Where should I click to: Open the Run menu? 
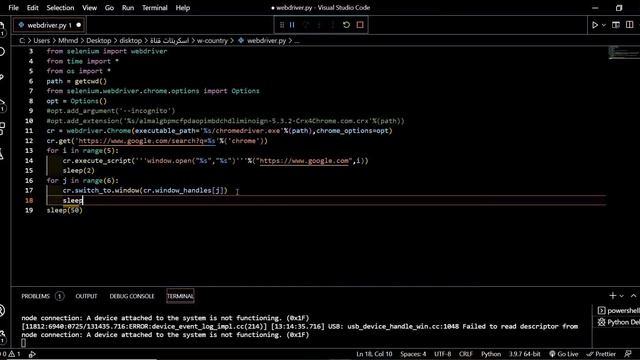tap(128, 8)
